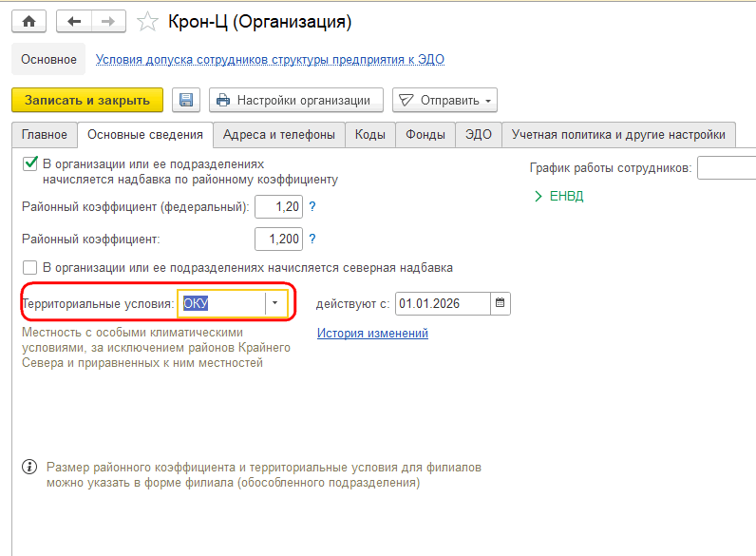Navigate back with the left arrow
This screenshot has width=756, height=556.
click(x=74, y=22)
